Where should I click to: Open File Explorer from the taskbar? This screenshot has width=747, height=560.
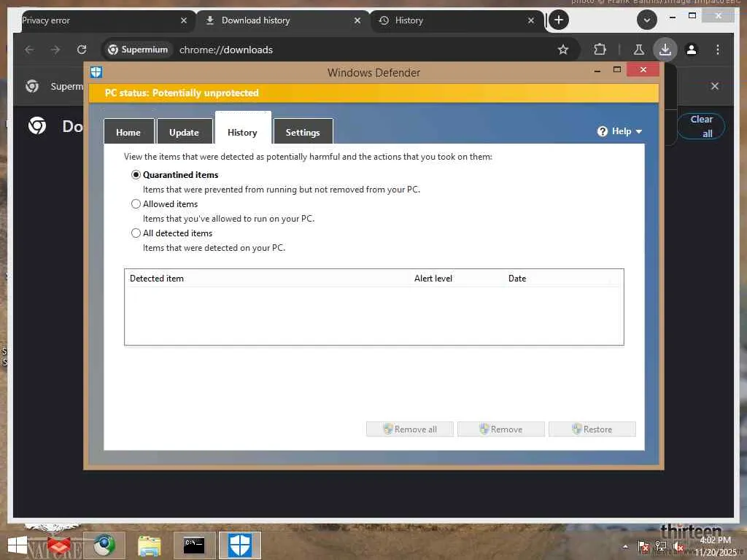[x=149, y=545]
